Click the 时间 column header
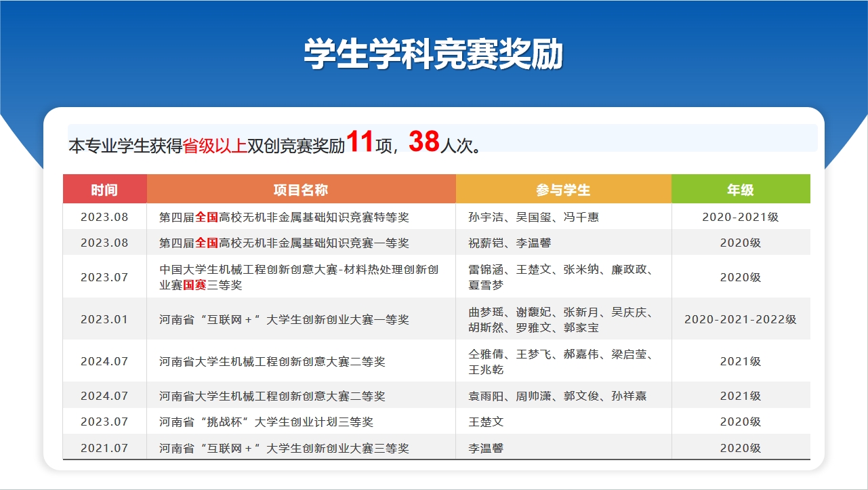 pos(104,190)
